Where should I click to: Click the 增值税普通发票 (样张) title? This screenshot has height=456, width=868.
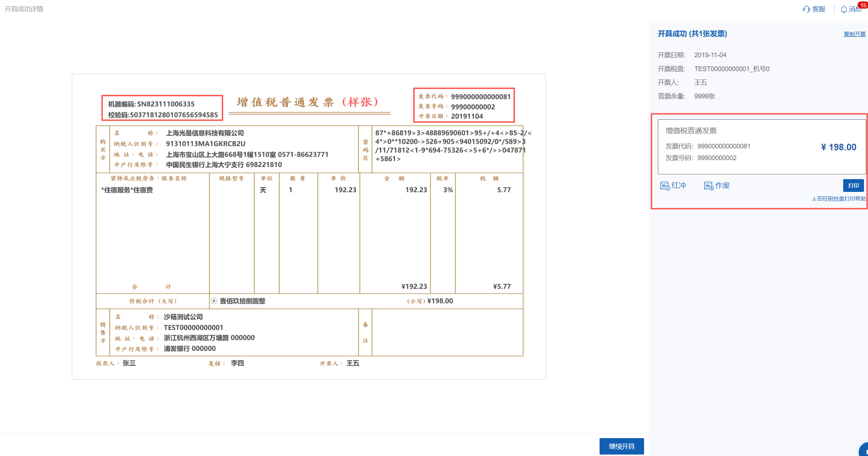coord(308,102)
